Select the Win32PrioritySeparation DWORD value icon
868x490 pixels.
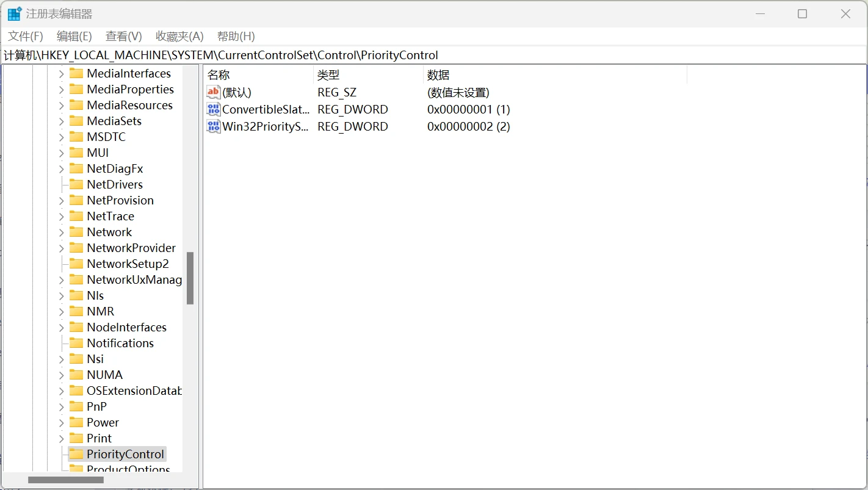[x=213, y=126]
